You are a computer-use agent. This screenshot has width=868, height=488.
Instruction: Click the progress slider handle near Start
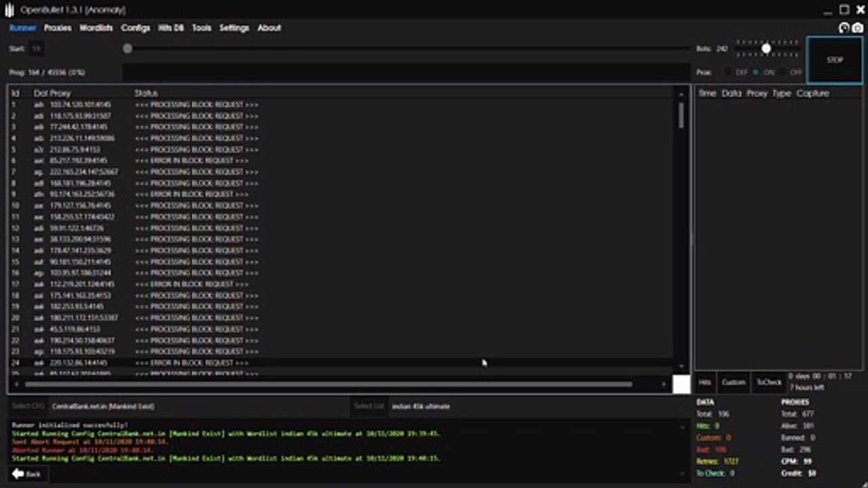tap(127, 48)
